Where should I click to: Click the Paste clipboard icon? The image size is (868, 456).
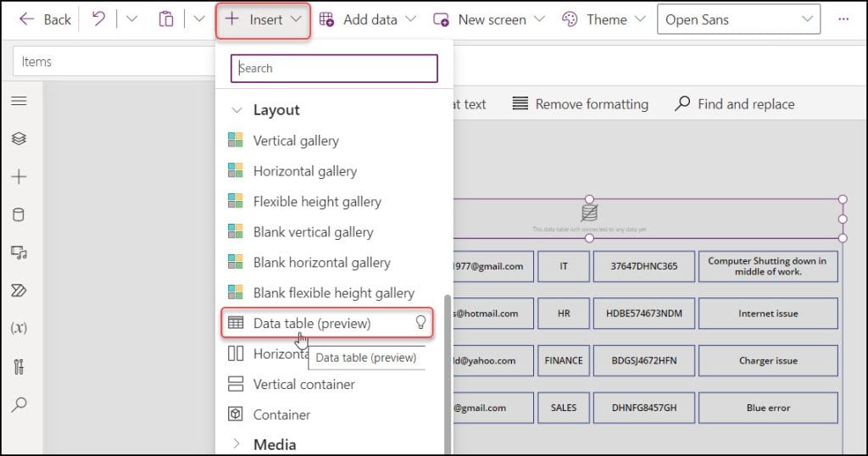pyautogui.click(x=166, y=19)
